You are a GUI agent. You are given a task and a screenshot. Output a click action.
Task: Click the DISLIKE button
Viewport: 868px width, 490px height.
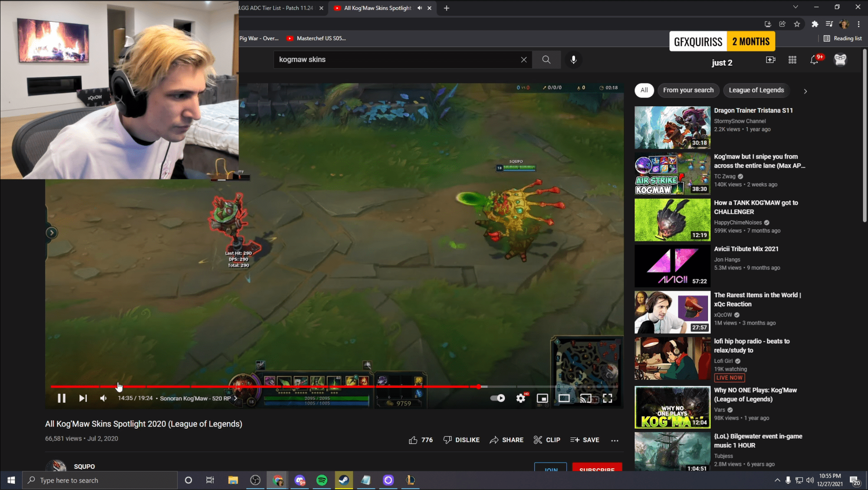click(x=461, y=440)
